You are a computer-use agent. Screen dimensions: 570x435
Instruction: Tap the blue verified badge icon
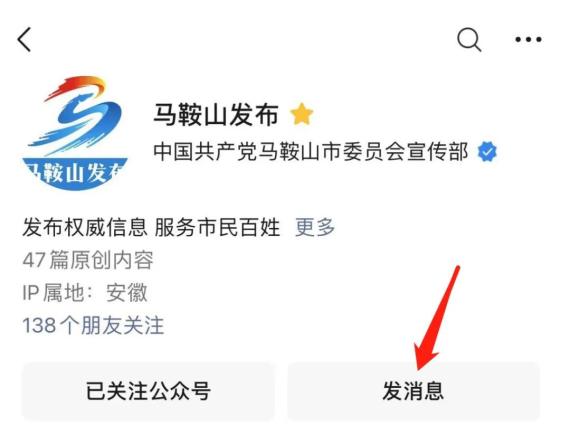(487, 152)
